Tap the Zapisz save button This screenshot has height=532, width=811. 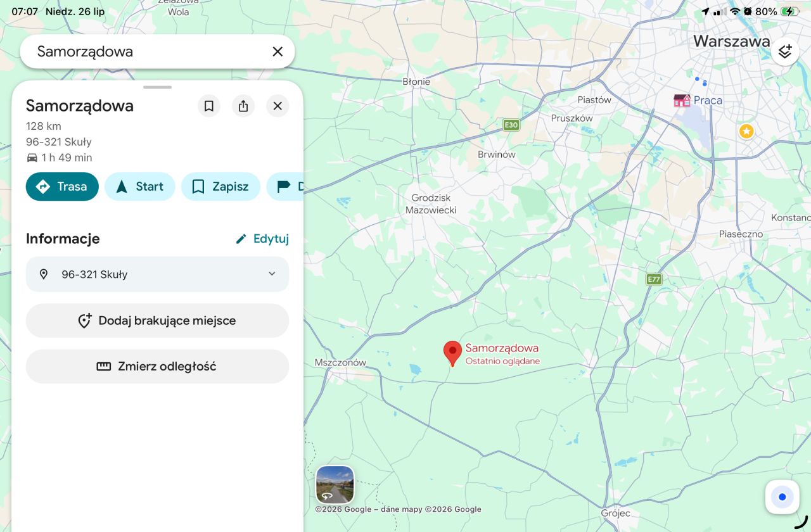click(x=220, y=186)
